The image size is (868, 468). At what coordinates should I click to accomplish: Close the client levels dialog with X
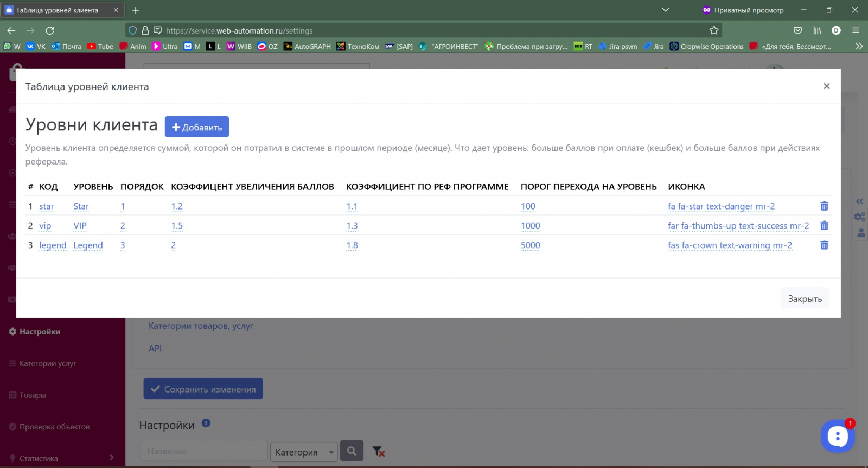[x=827, y=86]
